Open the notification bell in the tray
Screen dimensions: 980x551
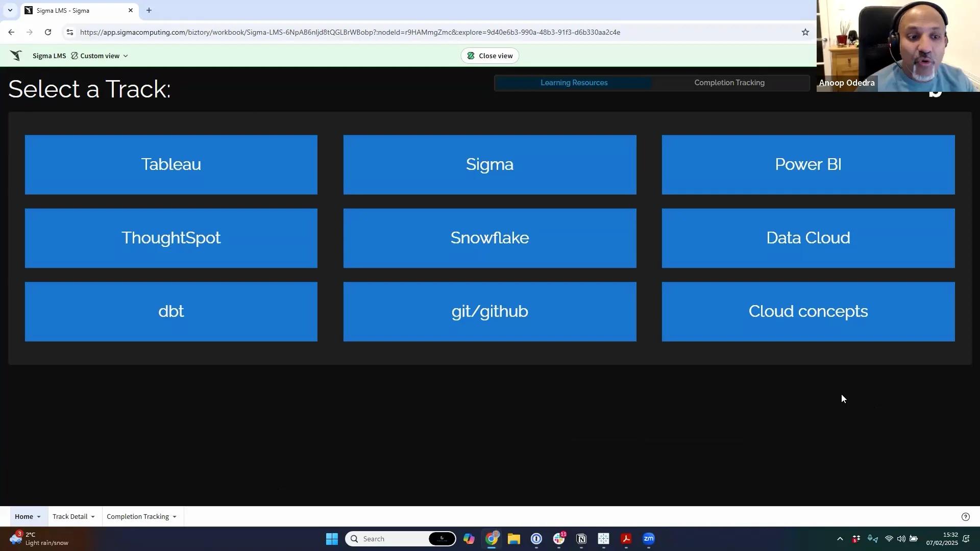pos(966,539)
